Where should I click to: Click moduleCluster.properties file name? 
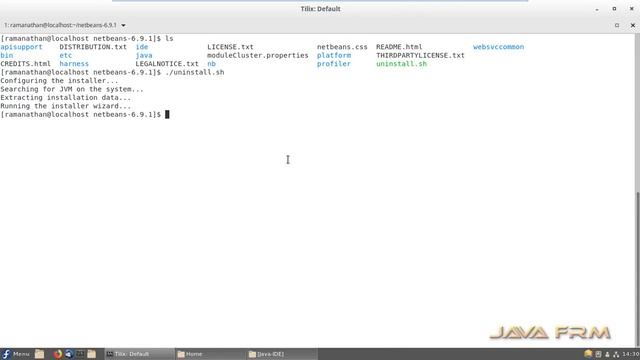(258, 55)
